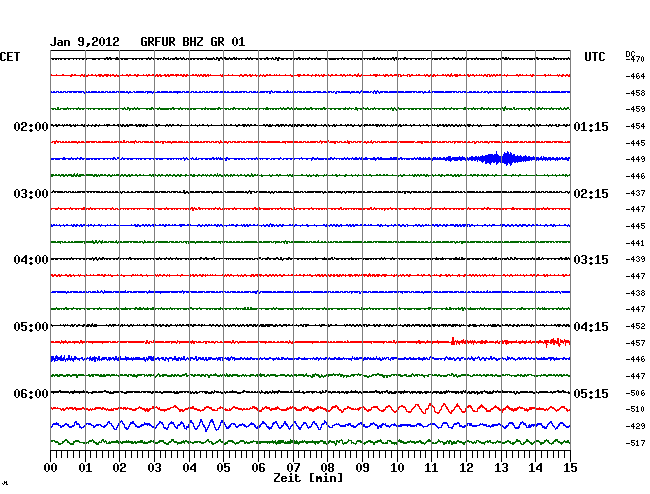Click minute "14" on the Zeit axis

[x=535, y=468]
